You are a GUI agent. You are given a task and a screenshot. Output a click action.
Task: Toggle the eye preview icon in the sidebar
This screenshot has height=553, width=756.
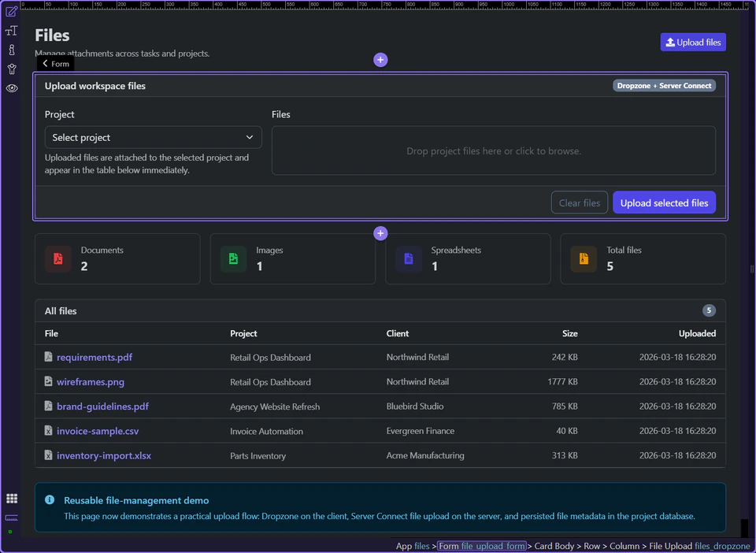11,88
